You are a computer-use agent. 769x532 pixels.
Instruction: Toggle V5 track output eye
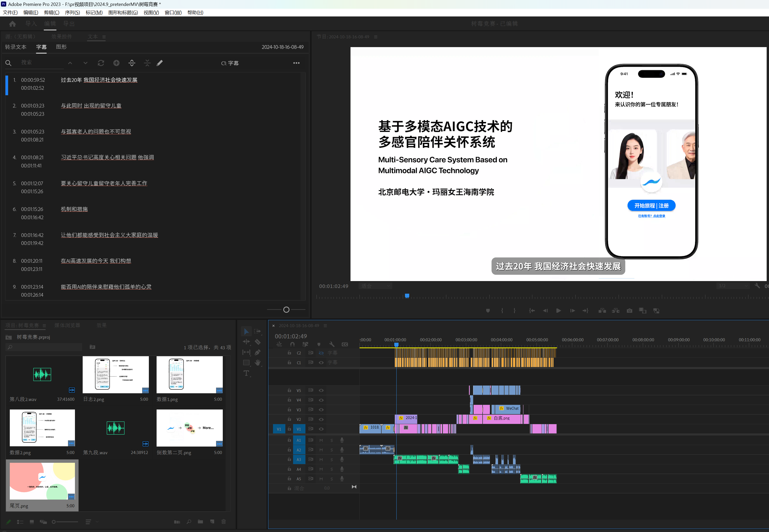[x=321, y=390]
